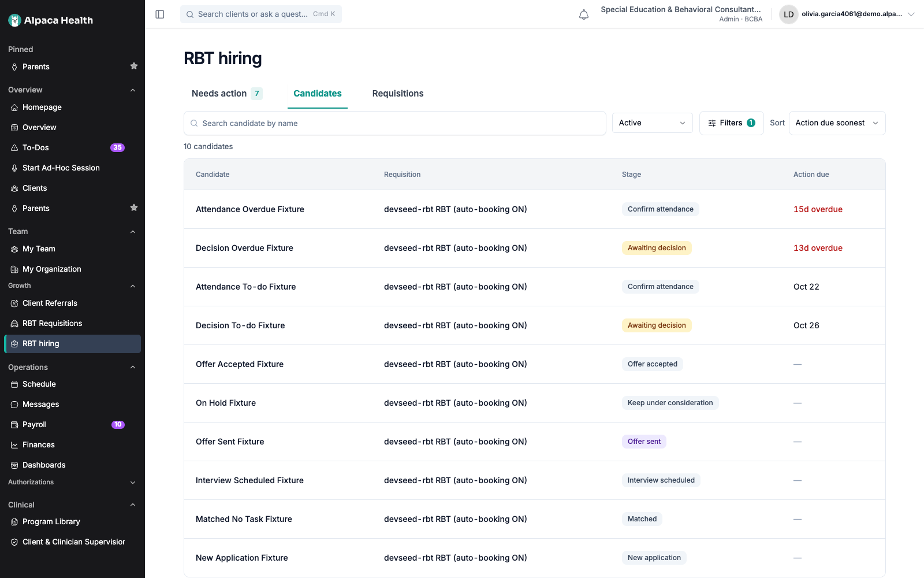Open the Action due soonest sort dropdown

pos(837,123)
